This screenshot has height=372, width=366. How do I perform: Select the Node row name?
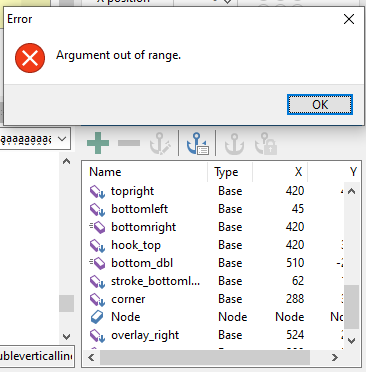[126, 317]
